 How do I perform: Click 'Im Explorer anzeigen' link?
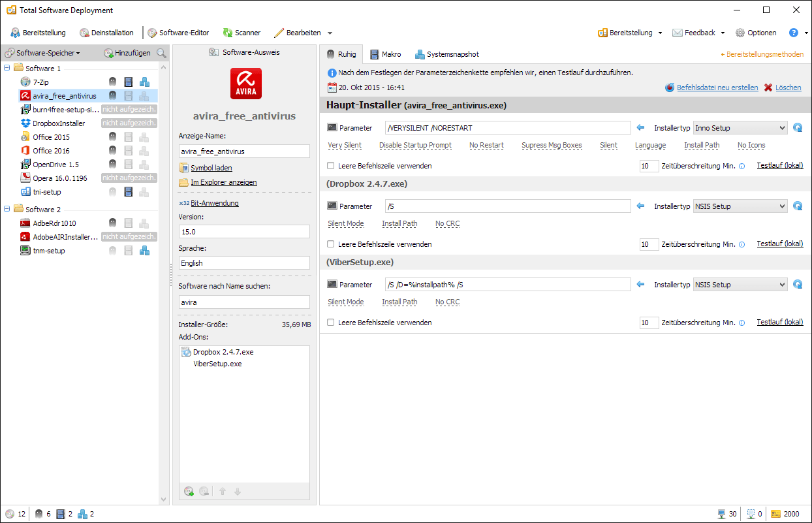[223, 182]
